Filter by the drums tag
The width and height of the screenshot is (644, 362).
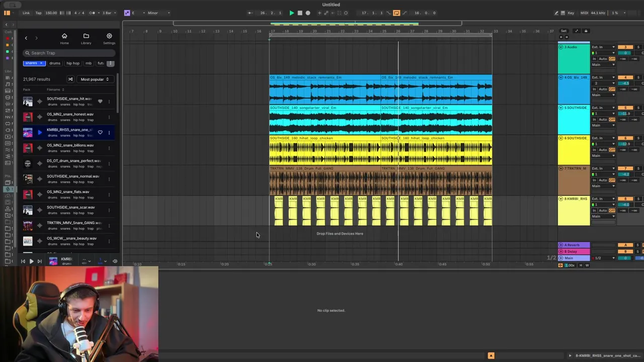55,63
